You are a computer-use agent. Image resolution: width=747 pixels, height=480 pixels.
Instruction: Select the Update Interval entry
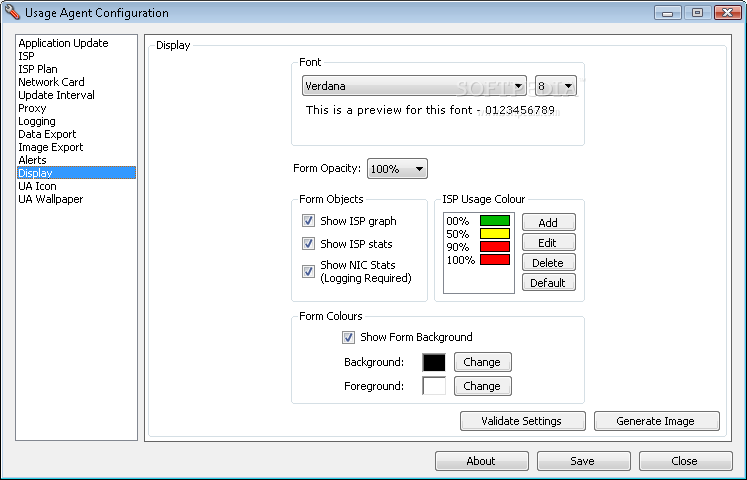click(x=56, y=95)
